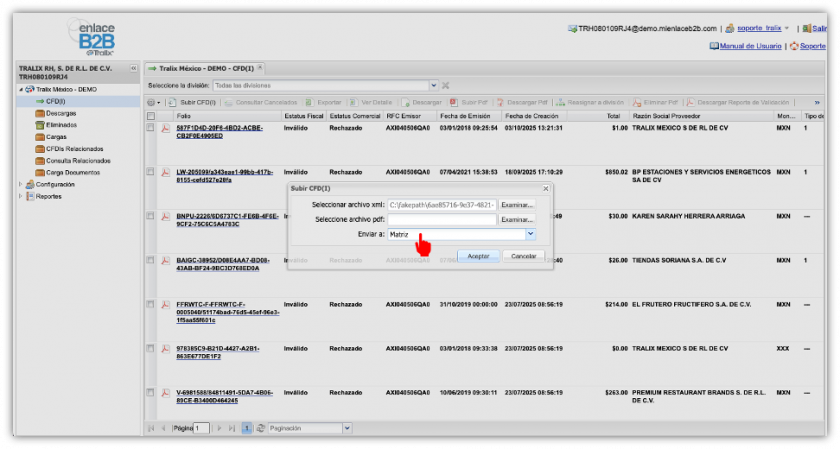Close the Subir CFD(I) dialog

(x=545, y=188)
